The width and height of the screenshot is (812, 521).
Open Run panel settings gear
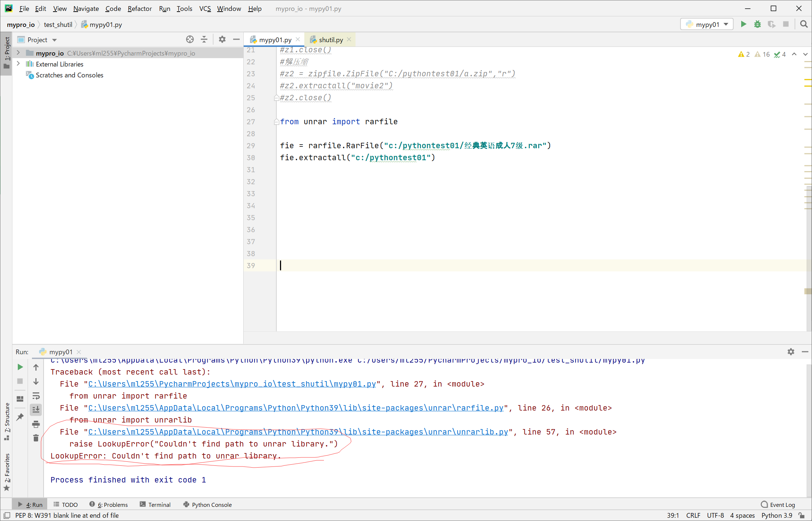[791, 352]
